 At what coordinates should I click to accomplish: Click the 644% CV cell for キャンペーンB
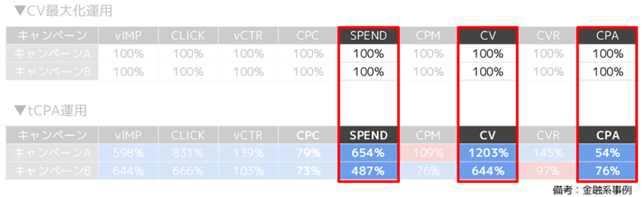point(488,171)
